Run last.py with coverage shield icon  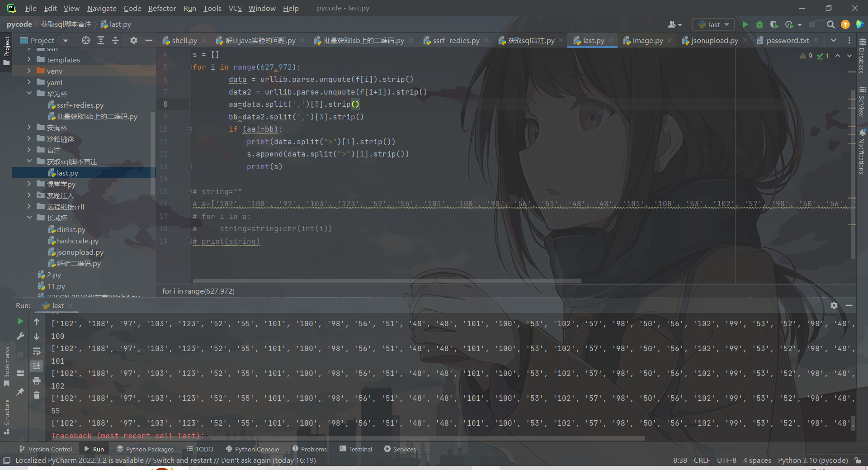coord(774,25)
